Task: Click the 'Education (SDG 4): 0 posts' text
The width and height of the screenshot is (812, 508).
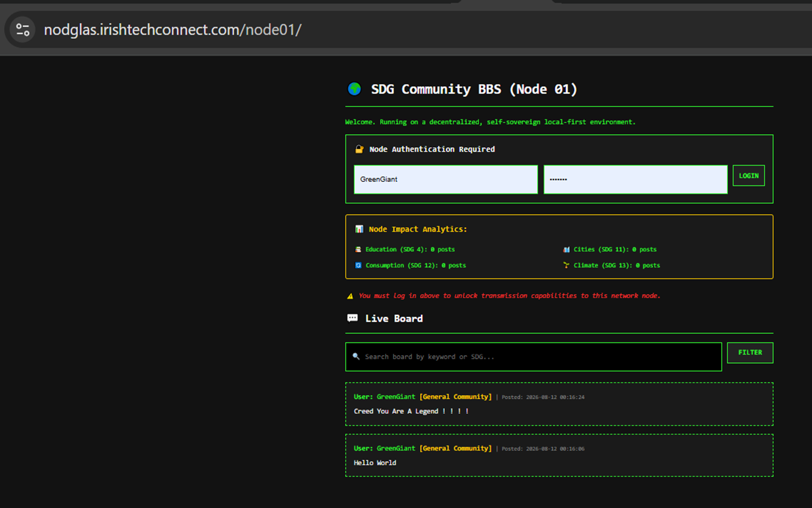Action: 410,249
